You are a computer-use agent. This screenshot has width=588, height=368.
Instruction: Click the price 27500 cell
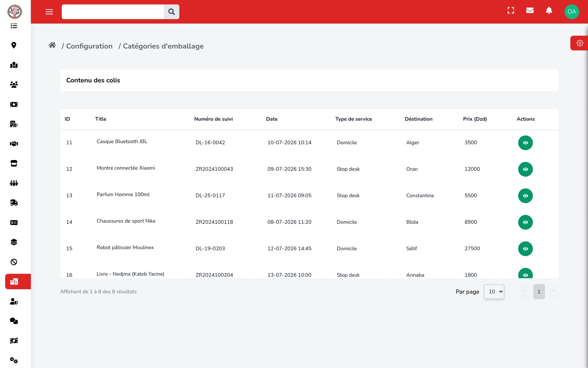pos(472,249)
